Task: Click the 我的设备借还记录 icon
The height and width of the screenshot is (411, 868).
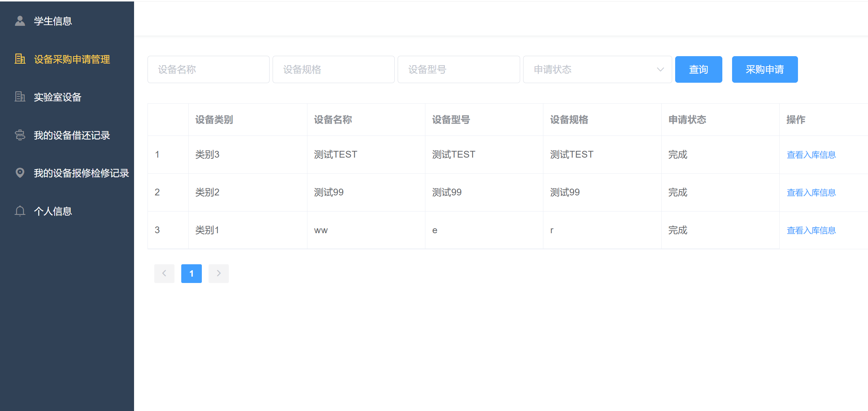Action: tap(20, 135)
